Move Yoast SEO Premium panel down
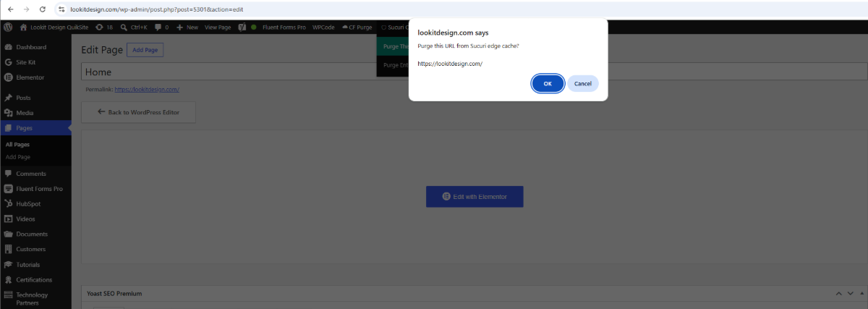This screenshot has height=309, width=868. pos(849,293)
